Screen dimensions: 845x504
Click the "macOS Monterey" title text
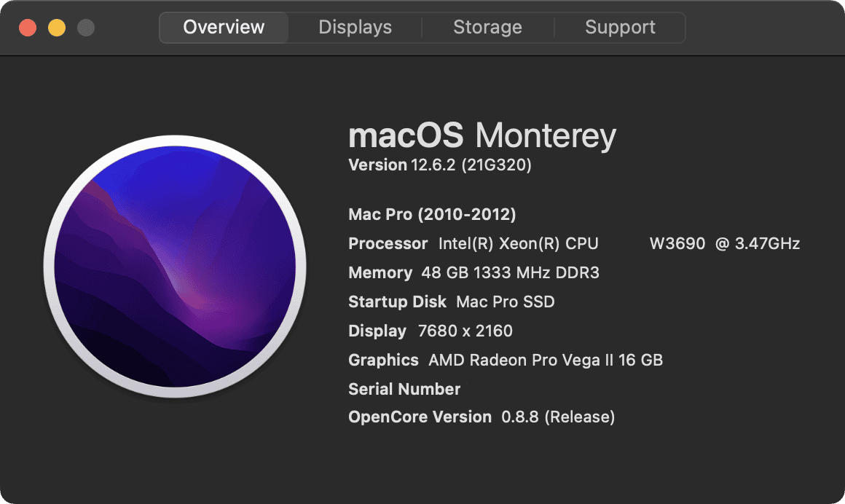coord(482,135)
